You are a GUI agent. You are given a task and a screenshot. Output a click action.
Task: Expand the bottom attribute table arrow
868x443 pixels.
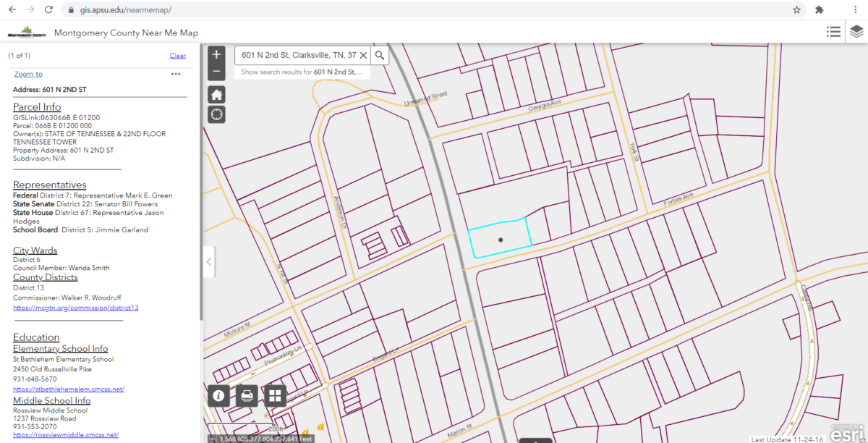click(535, 440)
